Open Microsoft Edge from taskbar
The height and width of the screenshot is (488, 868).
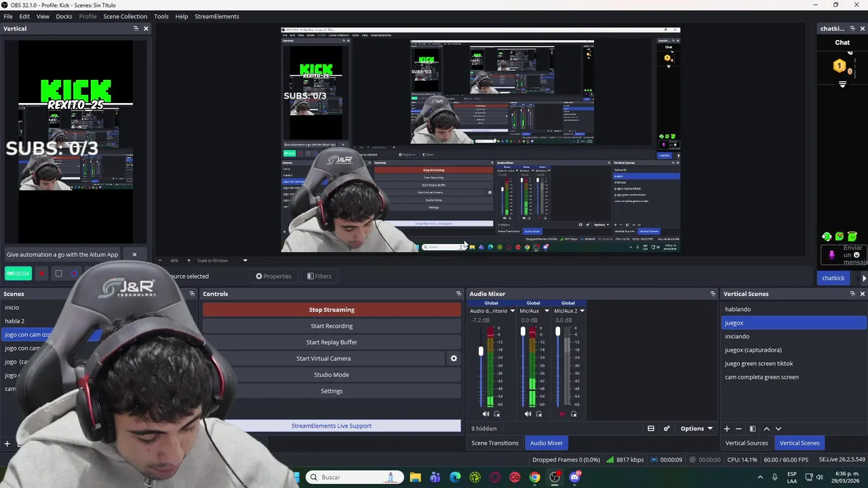coord(455,477)
